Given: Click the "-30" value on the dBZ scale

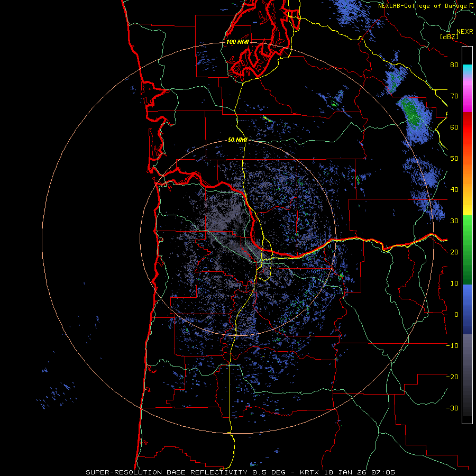Looking at the screenshot, I should coord(452,408).
